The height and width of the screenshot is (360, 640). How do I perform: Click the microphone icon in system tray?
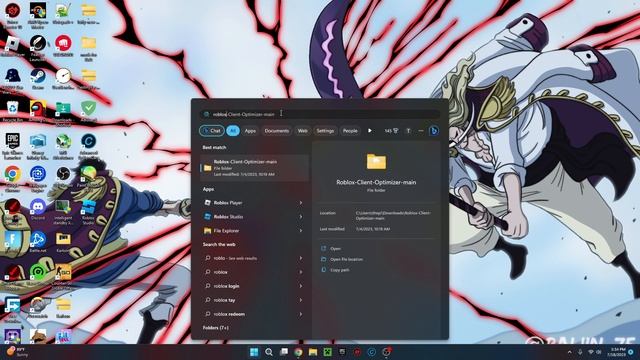580,352
